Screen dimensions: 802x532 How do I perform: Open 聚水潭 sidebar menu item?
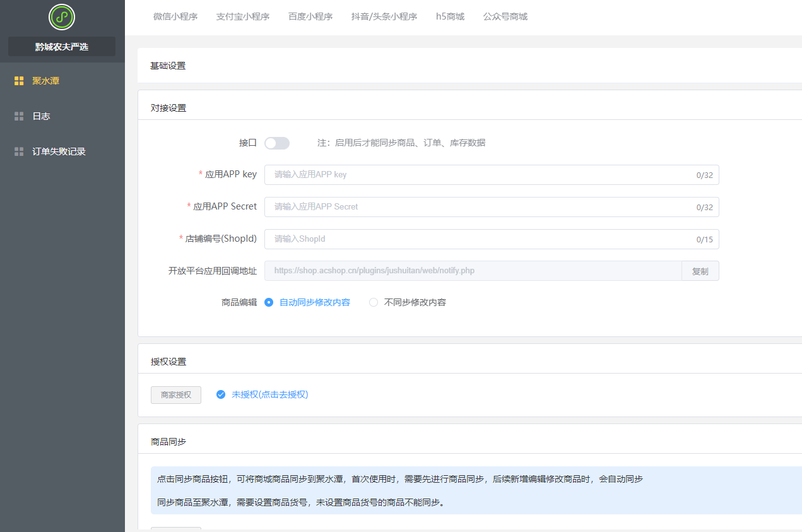[62, 81]
